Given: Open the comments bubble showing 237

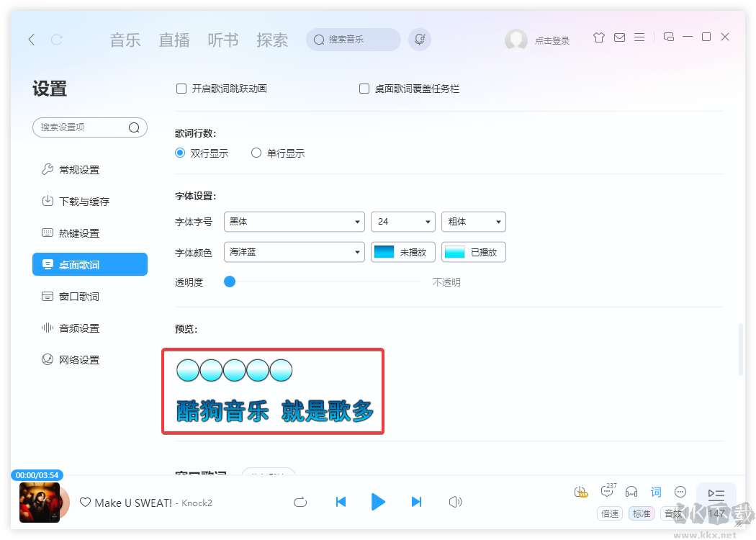Looking at the screenshot, I should click(607, 492).
